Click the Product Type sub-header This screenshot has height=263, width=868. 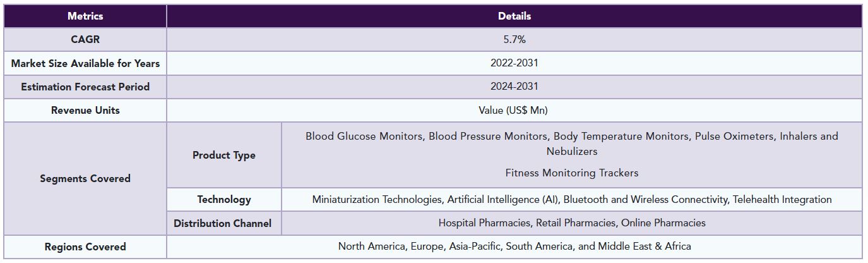224,155
